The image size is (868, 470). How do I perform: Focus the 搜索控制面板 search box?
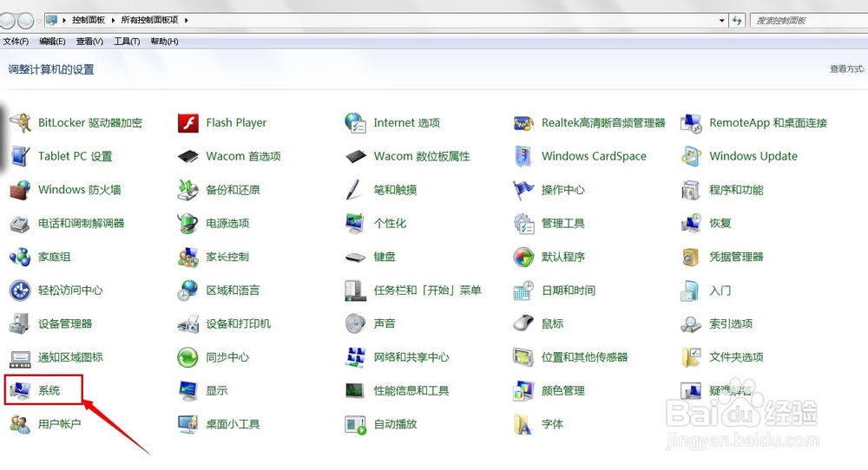pyautogui.click(x=809, y=21)
